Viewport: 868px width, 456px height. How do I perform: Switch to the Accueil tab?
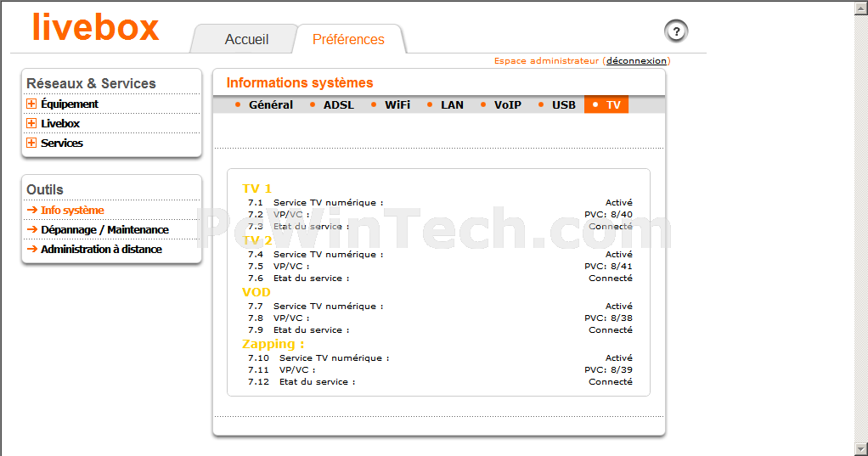coord(246,39)
